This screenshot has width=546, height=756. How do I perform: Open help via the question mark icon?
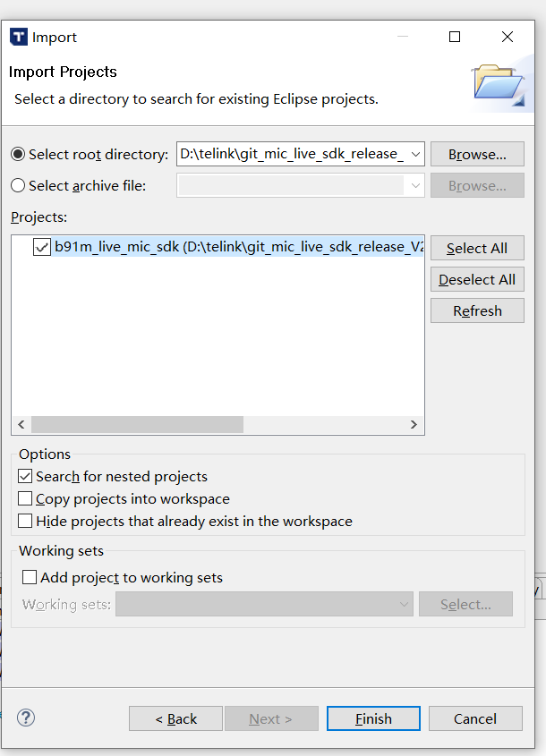point(25,718)
